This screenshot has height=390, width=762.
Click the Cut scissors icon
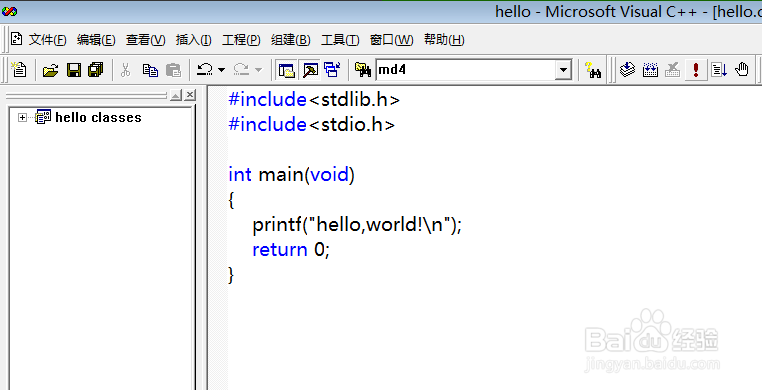125,70
